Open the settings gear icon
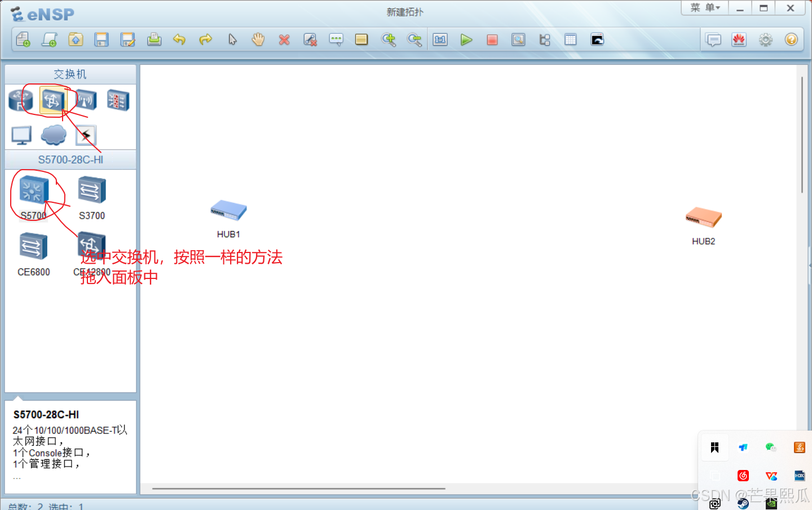This screenshot has height=510, width=812. tap(765, 39)
